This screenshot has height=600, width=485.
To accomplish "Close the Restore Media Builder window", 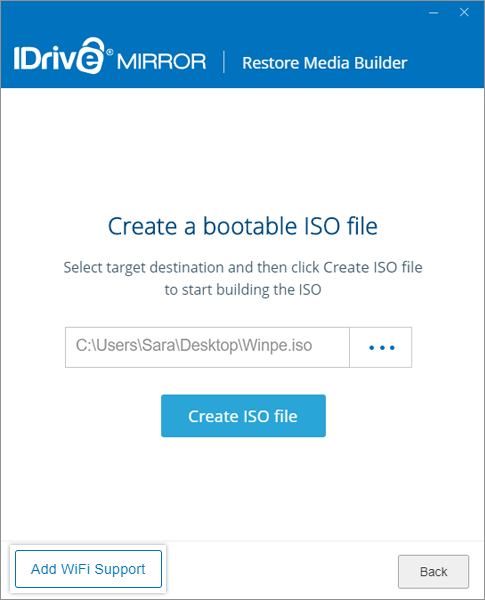I will pyautogui.click(x=464, y=13).
